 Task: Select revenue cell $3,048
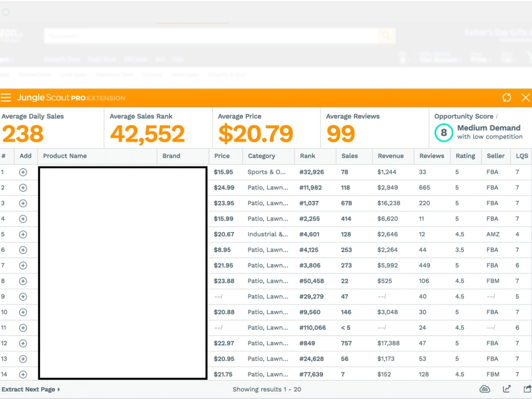click(387, 312)
